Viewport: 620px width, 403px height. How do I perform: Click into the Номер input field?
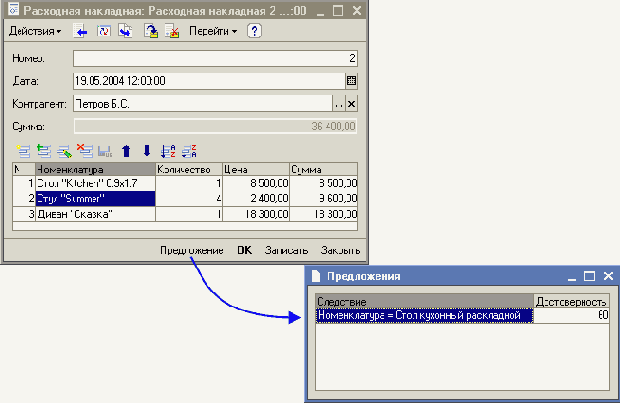point(215,58)
